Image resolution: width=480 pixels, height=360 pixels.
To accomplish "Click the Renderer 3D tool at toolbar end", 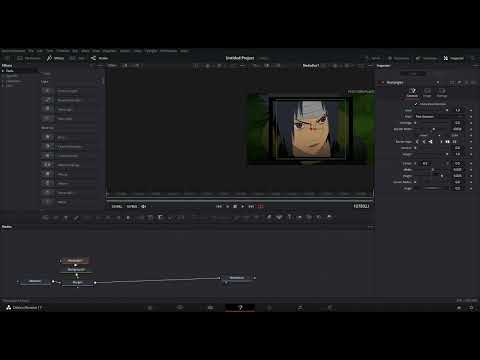I will 329,217.
